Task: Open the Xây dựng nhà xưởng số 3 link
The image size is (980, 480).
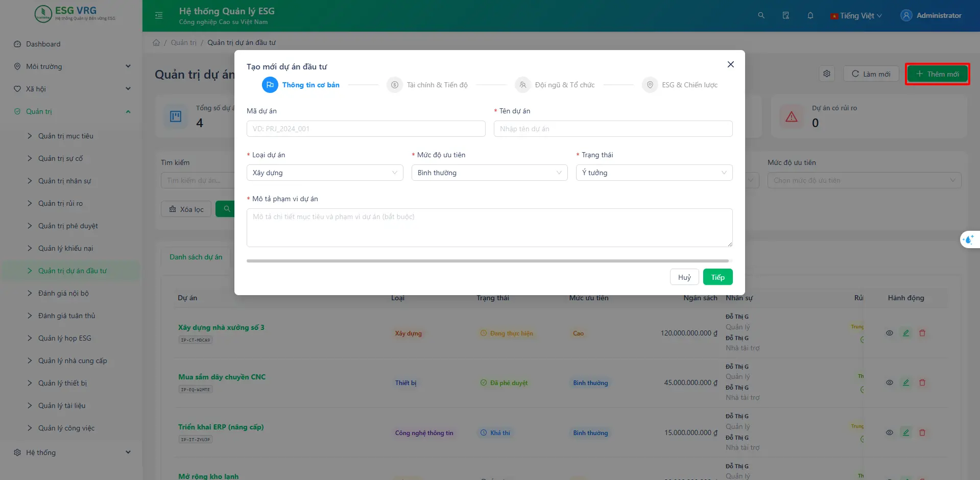Action: coord(221,327)
